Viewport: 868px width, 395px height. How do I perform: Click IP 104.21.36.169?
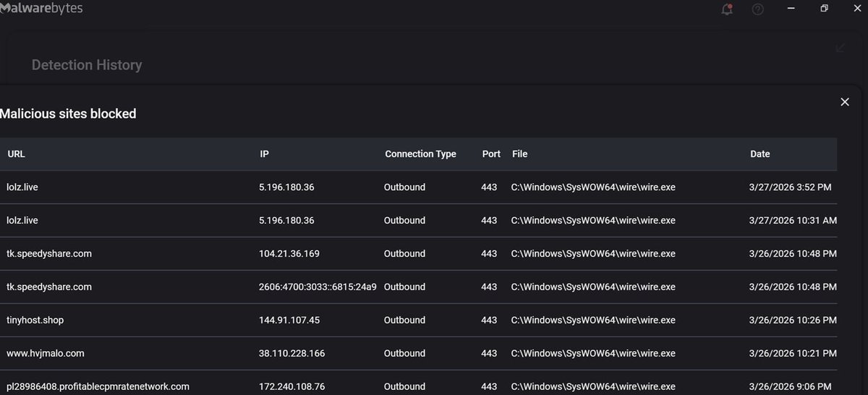coord(289,254)
